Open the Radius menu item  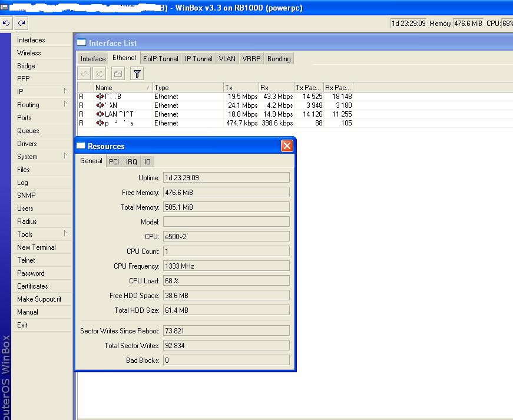coord(42,221)
